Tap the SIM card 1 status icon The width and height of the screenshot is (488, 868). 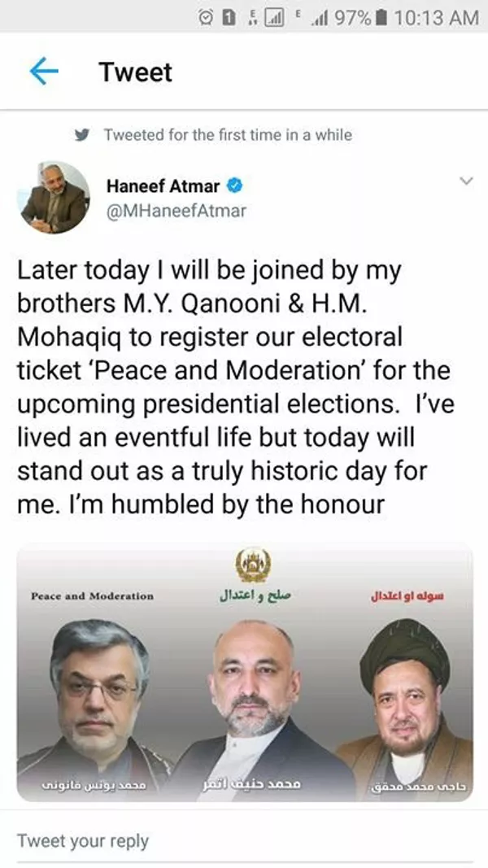230,16
